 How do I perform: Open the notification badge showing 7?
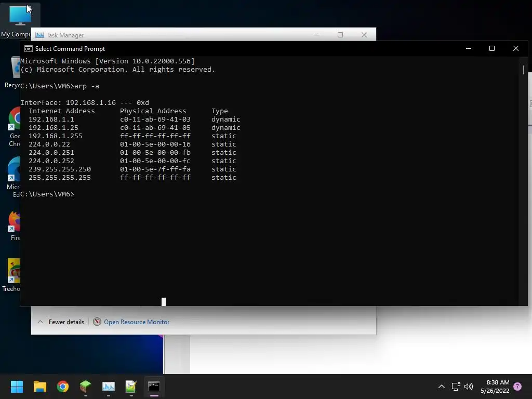[517, 387]
